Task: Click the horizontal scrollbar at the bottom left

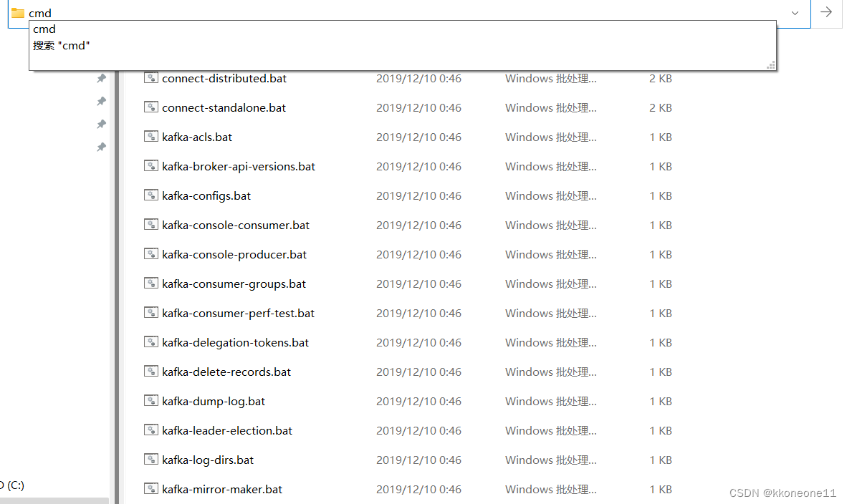Action: pos(54,500)
